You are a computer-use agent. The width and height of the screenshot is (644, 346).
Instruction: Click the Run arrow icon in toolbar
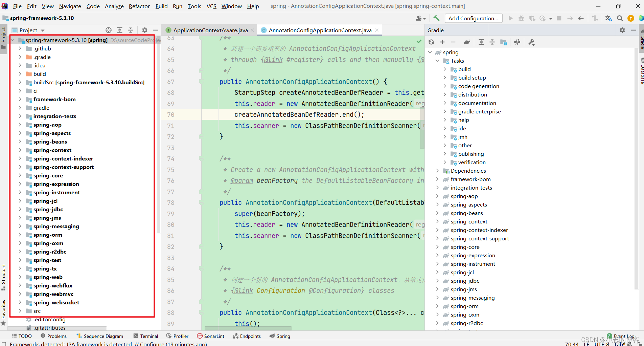[510, 18]
